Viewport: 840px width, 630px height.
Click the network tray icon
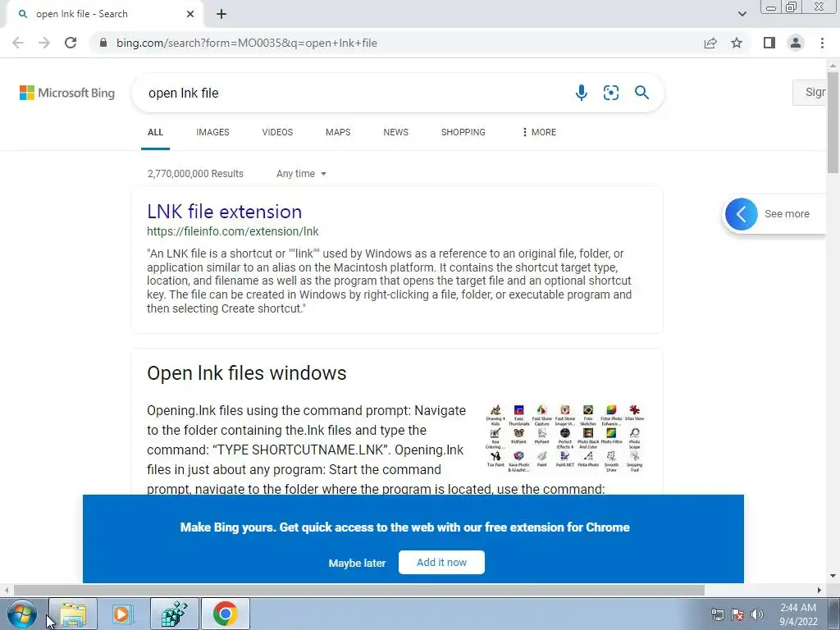(717, 614)
